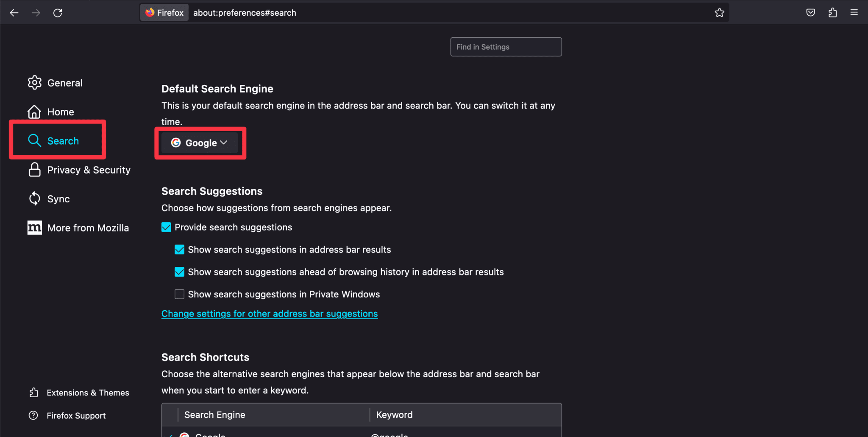This screenshot has height=437, width=868.
Task: Click inside the Find in Settings field
Action: (506, 47)
